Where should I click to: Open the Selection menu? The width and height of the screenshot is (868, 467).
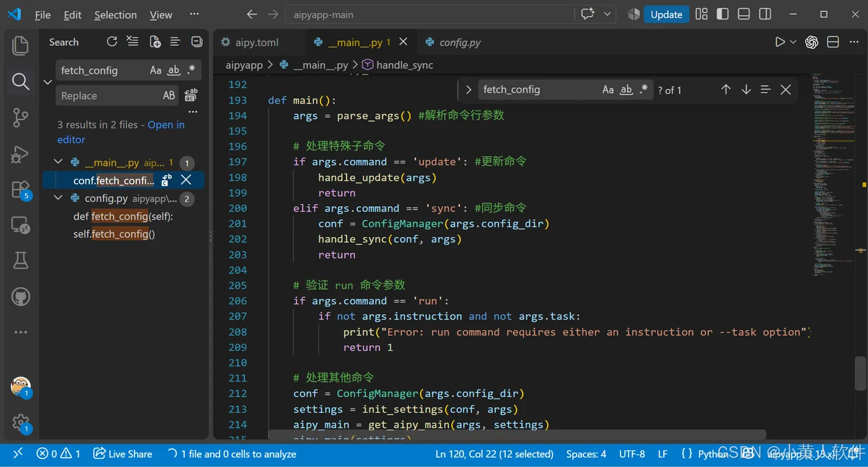pos(115,15)
